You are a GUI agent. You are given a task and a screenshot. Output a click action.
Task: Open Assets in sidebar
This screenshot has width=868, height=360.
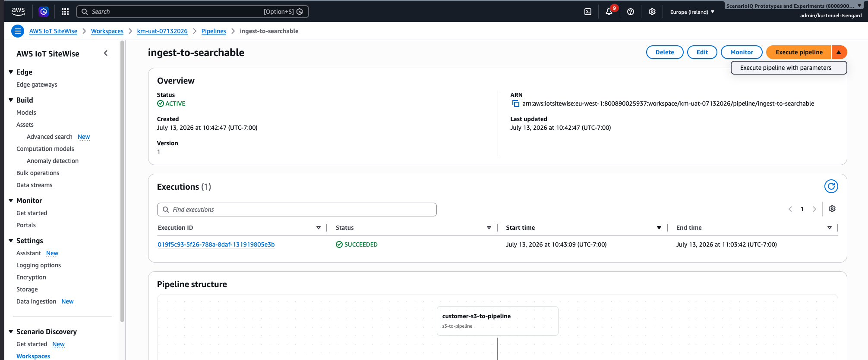(25, 125)
